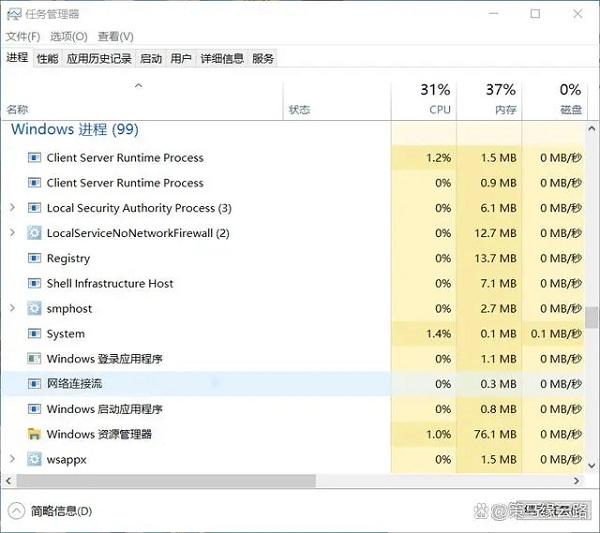Image resolution: width=600 pixels, height=533 pixels.
Task: Select the 进程 tab
Action: pyautogui.click(x=17, y=58)
